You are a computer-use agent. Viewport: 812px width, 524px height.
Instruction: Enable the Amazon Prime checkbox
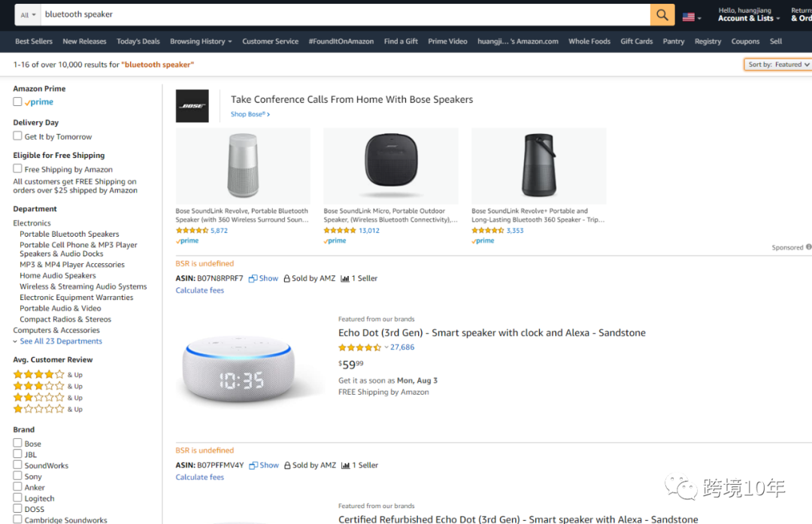point(17,102)
